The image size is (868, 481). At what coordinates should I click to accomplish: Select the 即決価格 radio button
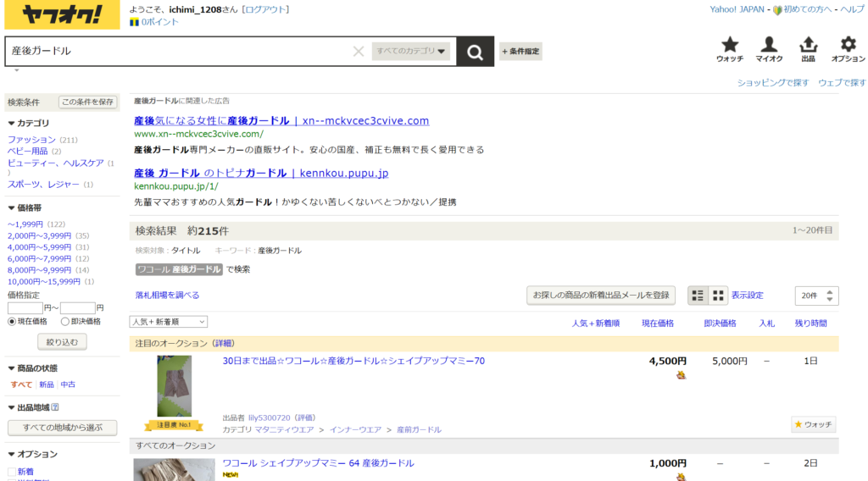[64, 321]
